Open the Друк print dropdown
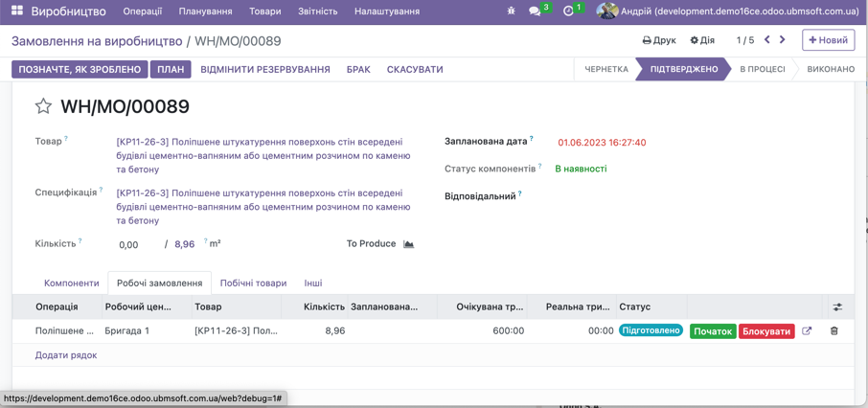The image size is (868, 408). 659,40
